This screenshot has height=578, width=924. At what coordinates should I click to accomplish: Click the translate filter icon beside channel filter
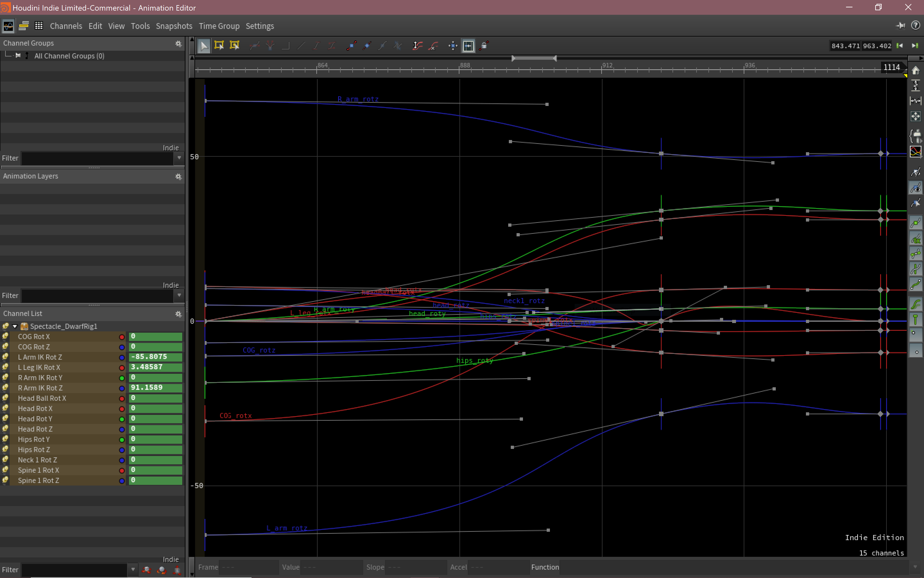pos(146,570)
